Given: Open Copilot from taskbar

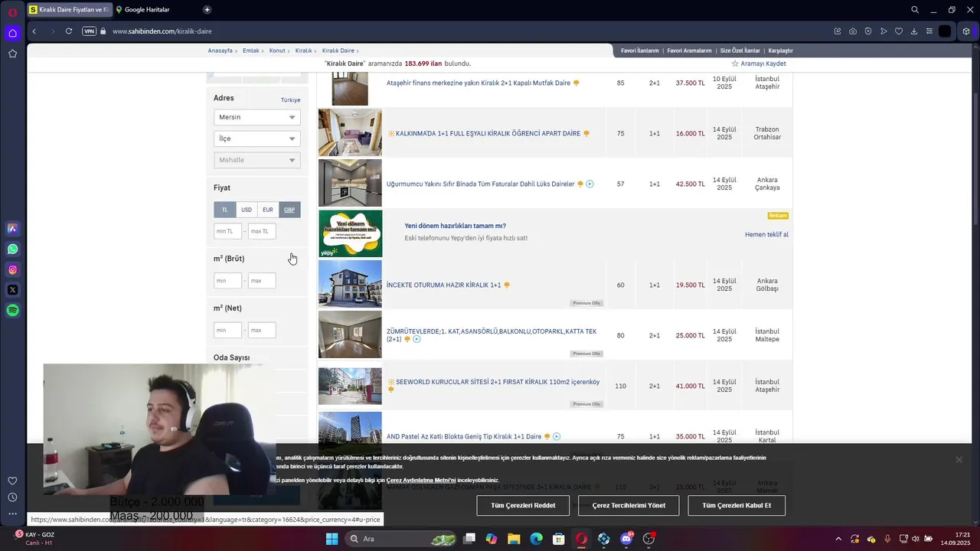Looking at the screenshot, I should (x=492, y=539).
